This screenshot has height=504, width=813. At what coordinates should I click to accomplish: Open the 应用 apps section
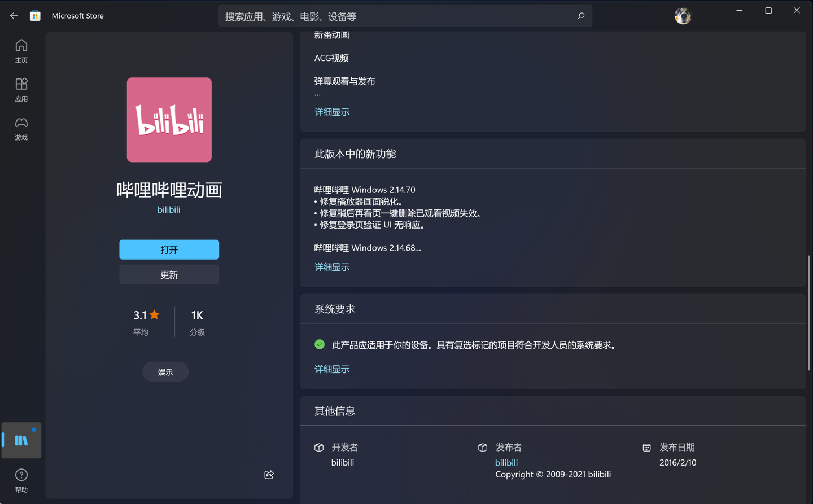coord(21,85)
